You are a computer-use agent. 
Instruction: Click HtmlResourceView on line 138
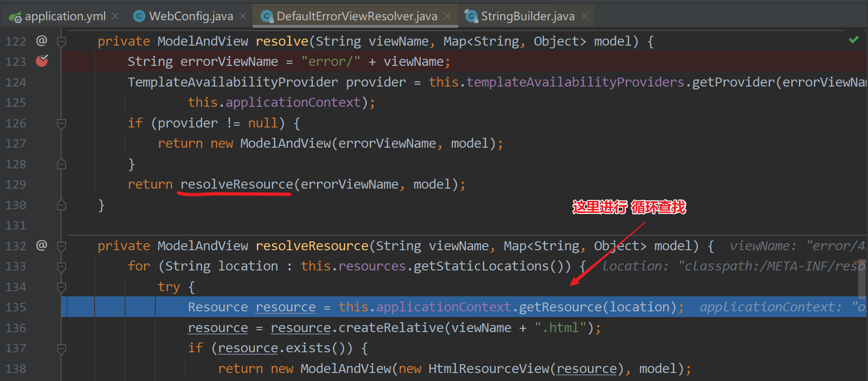pos(489,369)
